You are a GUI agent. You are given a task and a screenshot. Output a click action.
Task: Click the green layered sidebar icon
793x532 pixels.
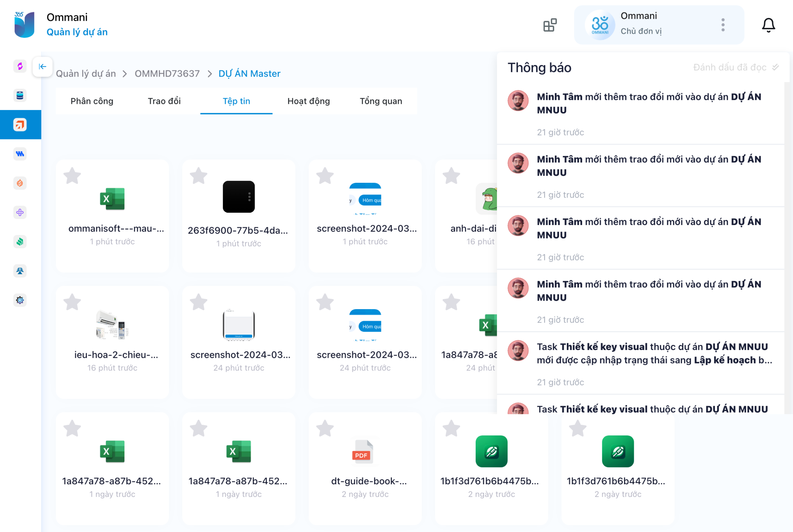tap(20, 242)
